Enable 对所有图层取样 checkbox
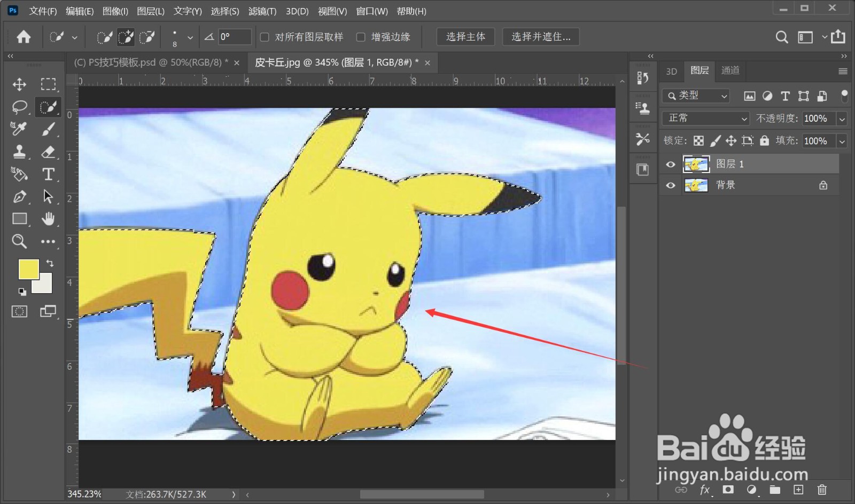This screenshot has height=504, width=855. pos(265,37)
